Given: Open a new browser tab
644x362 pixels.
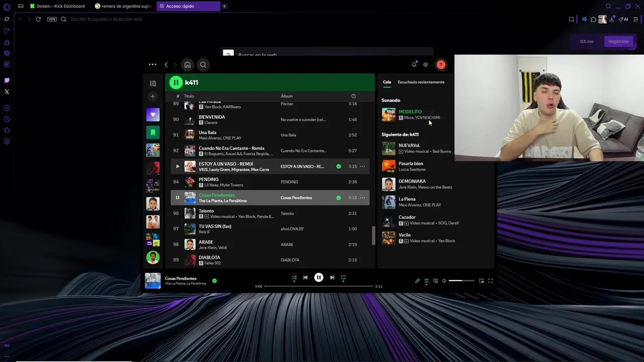Looking at the screenshot, I should [224, 6].
